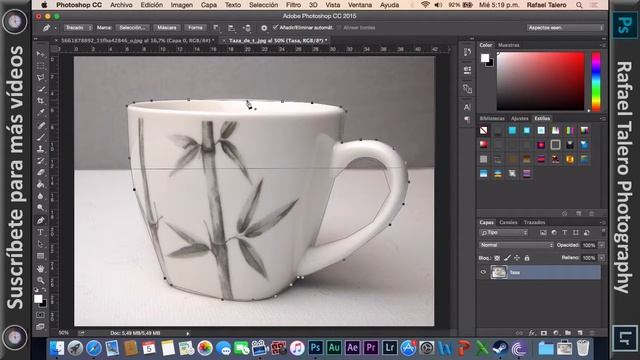This screenshot has width=640, height=360.
Task: Switch to the Muestras tab
Action: click(509, 45)
